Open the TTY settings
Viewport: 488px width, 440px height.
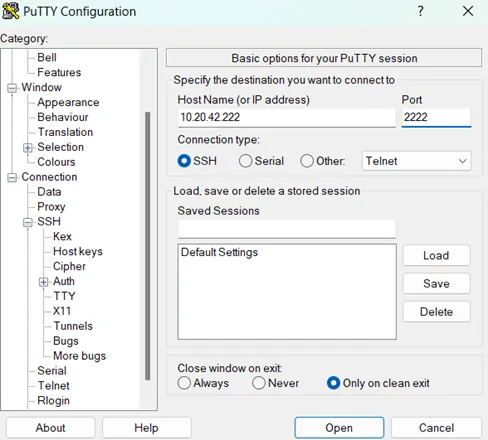click(x=64, y=296)
